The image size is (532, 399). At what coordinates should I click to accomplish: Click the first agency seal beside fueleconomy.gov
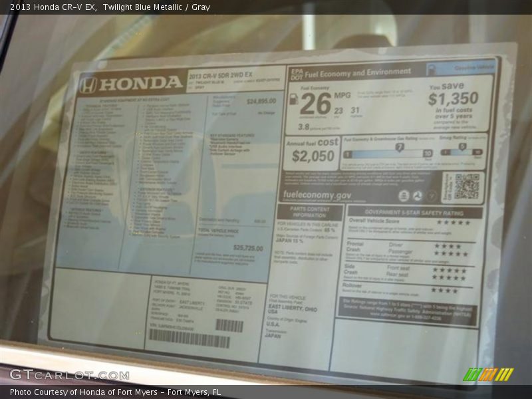tap(404, 196)
